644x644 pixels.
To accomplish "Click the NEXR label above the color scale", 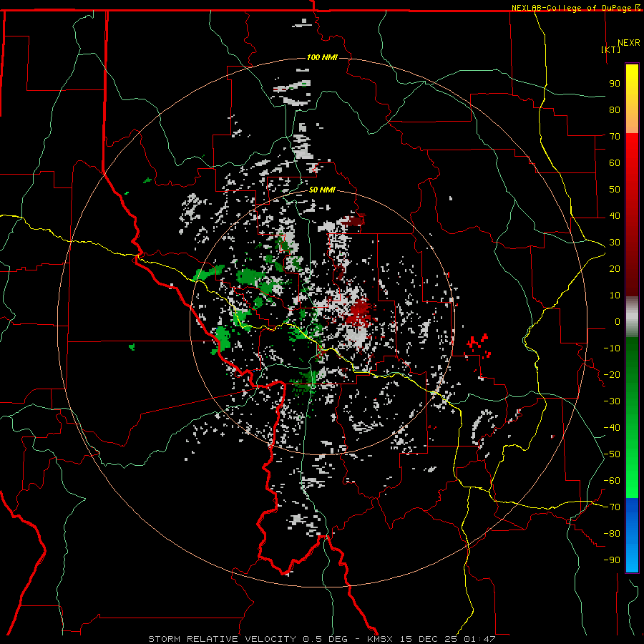I will point(629,43).
